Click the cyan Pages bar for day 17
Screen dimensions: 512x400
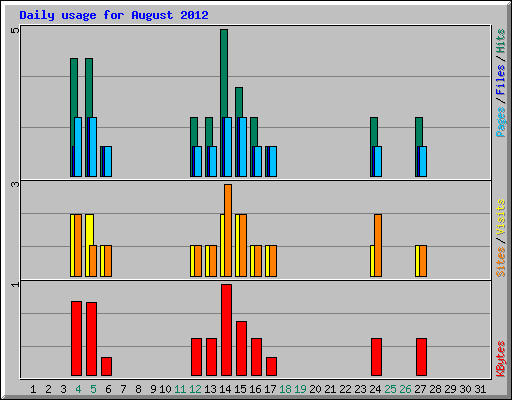coord(273,161)
